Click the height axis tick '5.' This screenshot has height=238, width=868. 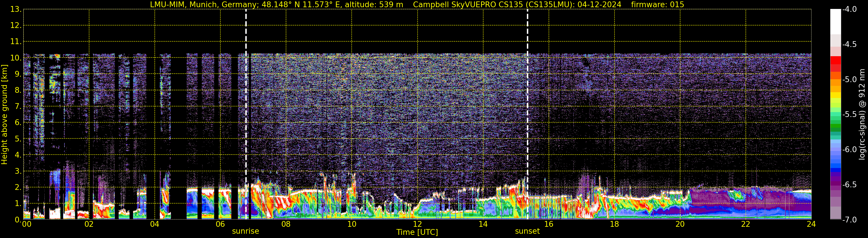[18, 139]
